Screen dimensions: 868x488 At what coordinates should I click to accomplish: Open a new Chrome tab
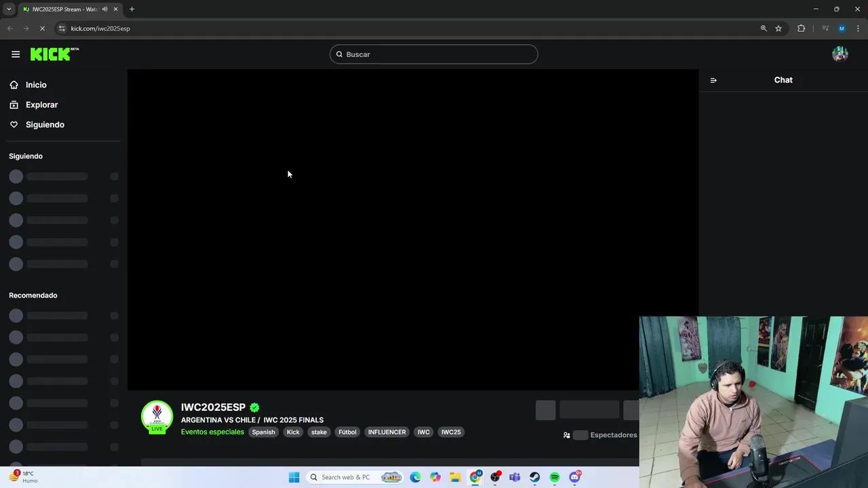coord(132,9)
